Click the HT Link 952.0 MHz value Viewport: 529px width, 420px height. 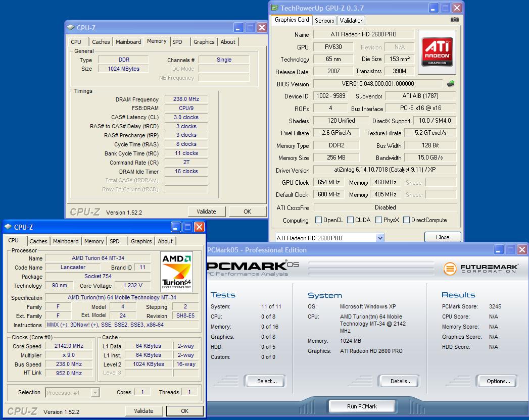tap(69, 373)
